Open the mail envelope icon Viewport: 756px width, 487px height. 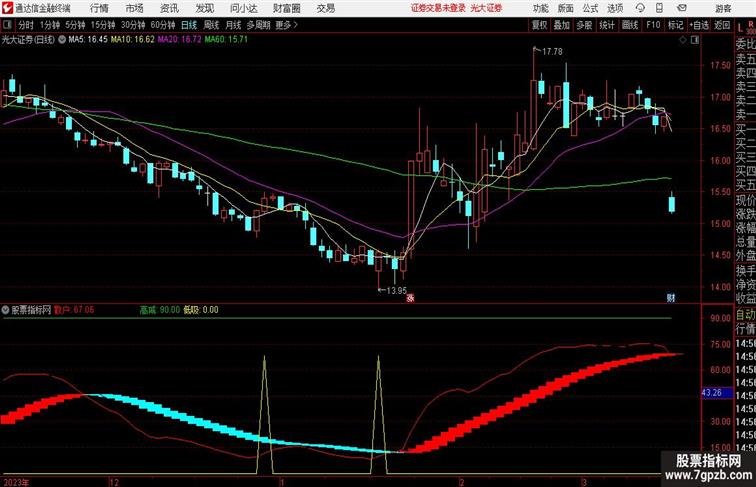pyautogui.click(x=682, y=8)
